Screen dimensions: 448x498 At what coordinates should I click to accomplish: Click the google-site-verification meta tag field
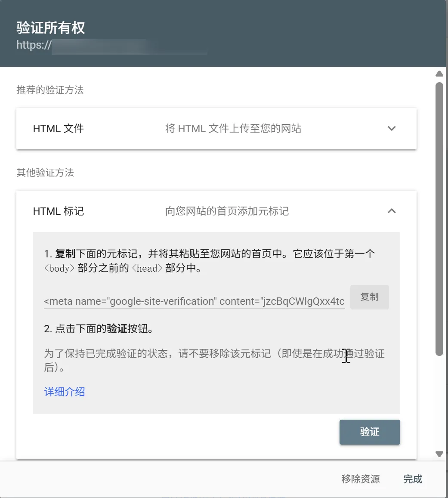[194, 301]
